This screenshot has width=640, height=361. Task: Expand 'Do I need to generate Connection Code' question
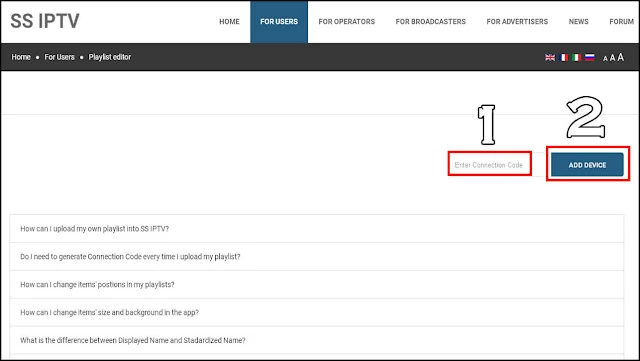[317, 256]
